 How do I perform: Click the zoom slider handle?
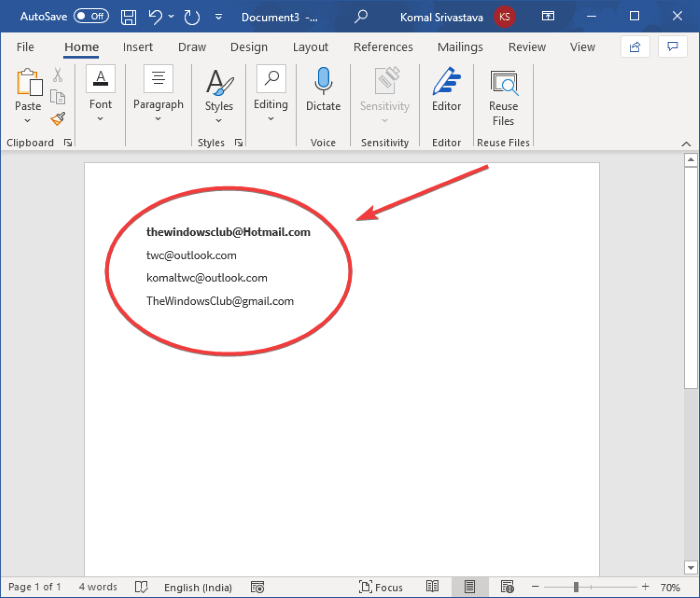576,587
